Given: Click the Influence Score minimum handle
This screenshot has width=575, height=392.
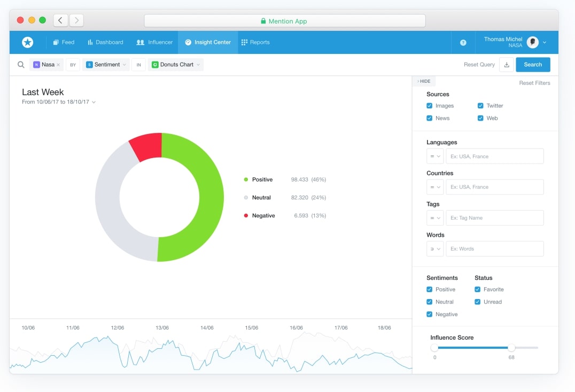Looking at the screenshot, I should coord(434,348).
